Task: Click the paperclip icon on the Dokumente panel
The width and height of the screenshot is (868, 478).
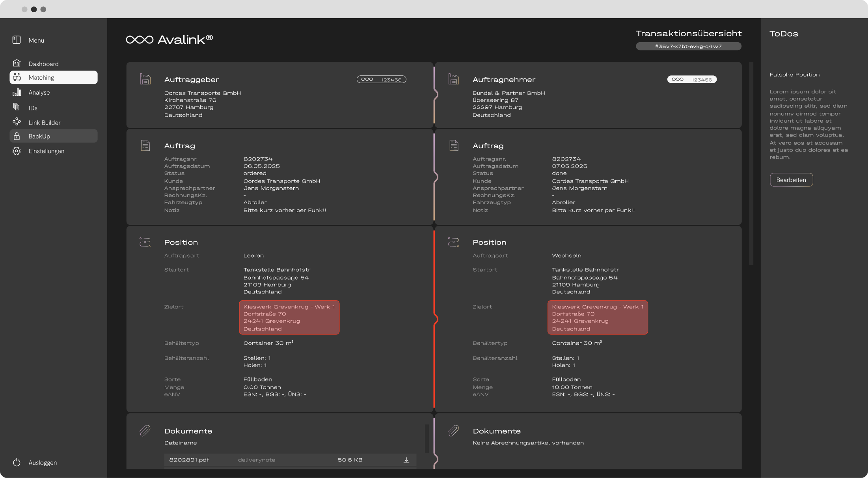Action: (145, 430)
